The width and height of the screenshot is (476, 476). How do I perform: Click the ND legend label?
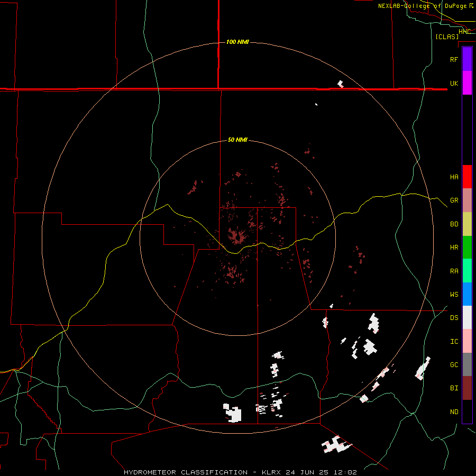coord(454,412)
